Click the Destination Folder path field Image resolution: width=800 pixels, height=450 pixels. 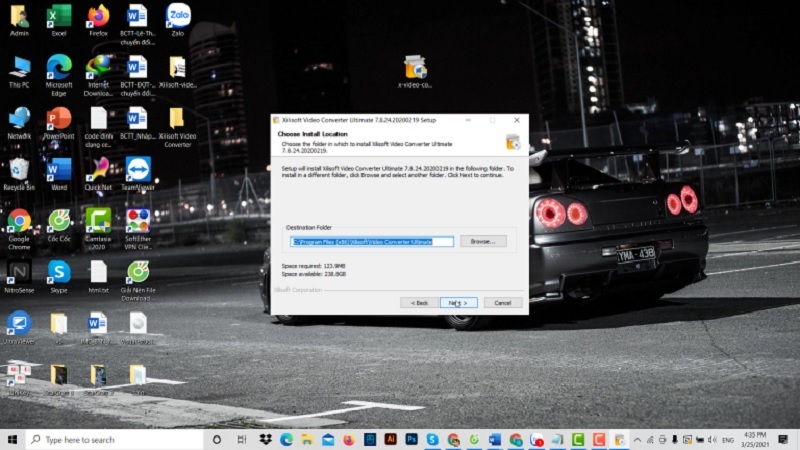[371, 241]
